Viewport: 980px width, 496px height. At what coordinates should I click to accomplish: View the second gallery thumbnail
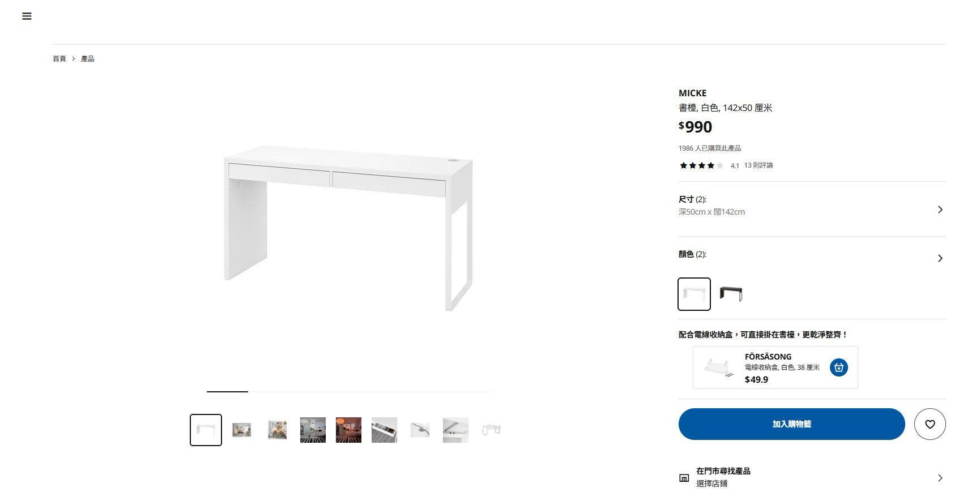(241, 430)
